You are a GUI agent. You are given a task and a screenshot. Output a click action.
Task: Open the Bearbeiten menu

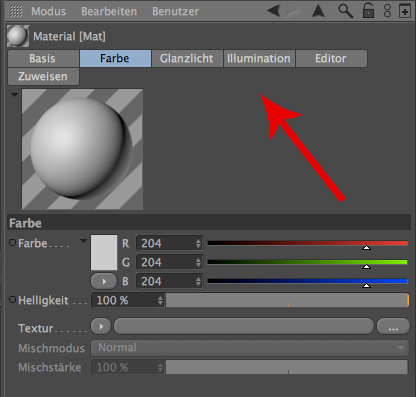[x=109, y=11]
